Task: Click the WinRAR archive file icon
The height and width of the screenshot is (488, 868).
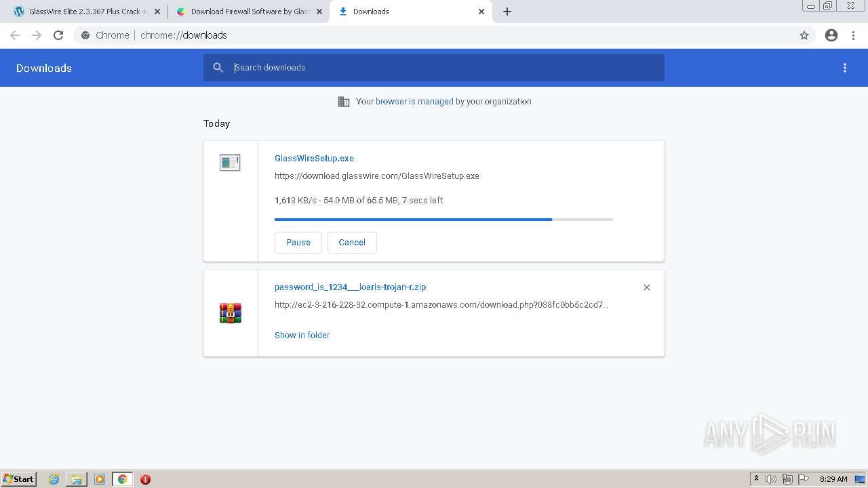Action: (231, 313)
